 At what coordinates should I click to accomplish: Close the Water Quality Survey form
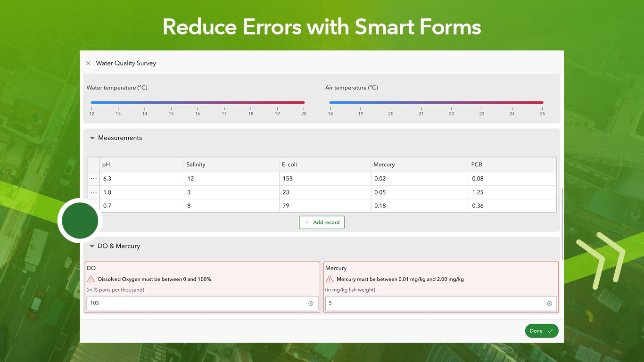coord(88,63)
